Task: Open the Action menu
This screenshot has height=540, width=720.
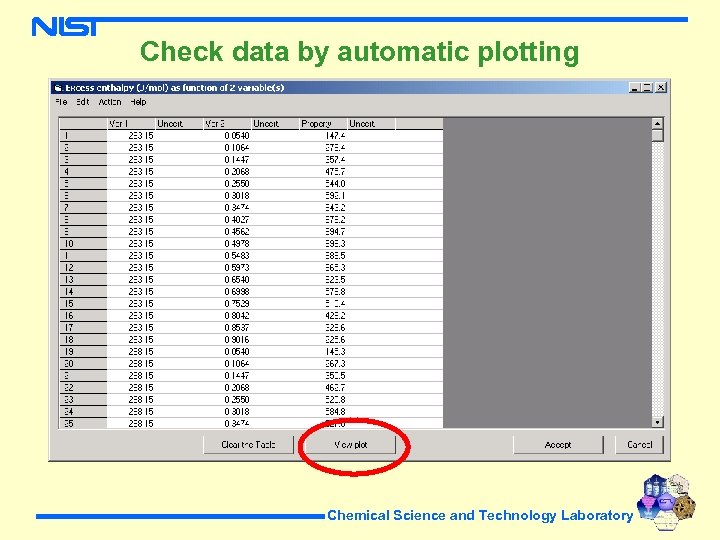Action: point(110,102)
